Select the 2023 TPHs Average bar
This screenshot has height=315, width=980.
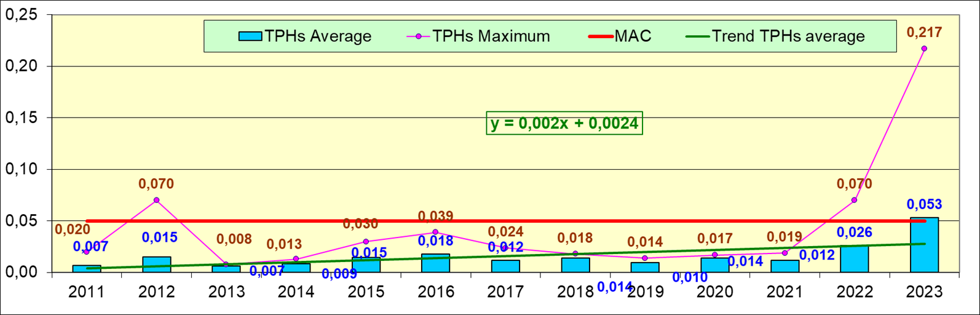coord(924,245)
